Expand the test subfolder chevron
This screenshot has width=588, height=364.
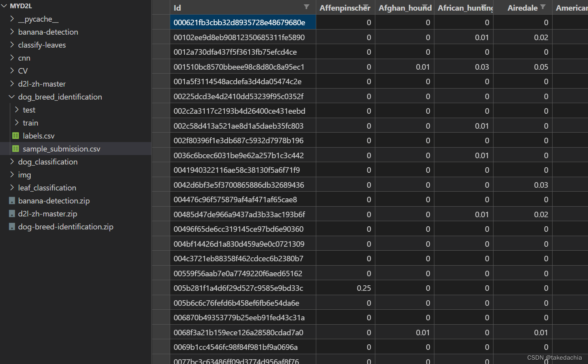pos(17,110)
